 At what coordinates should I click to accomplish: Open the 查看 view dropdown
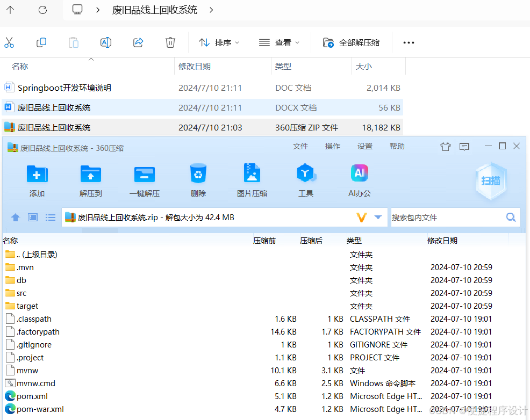point(279,42)
